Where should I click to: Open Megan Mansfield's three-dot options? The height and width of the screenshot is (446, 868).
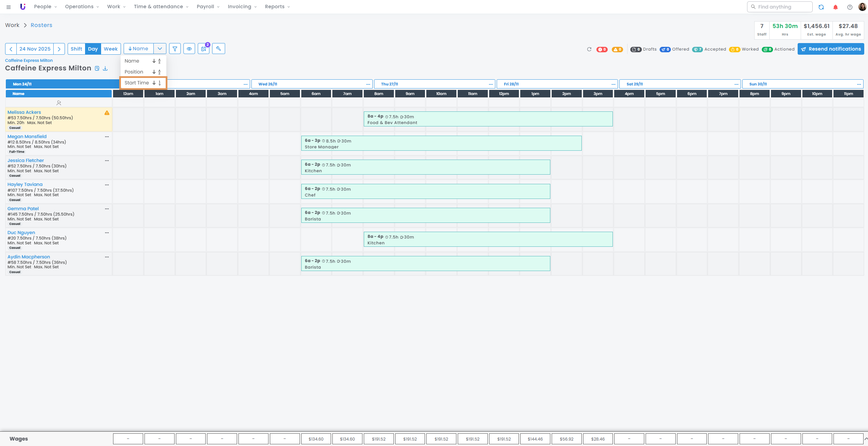107,137
